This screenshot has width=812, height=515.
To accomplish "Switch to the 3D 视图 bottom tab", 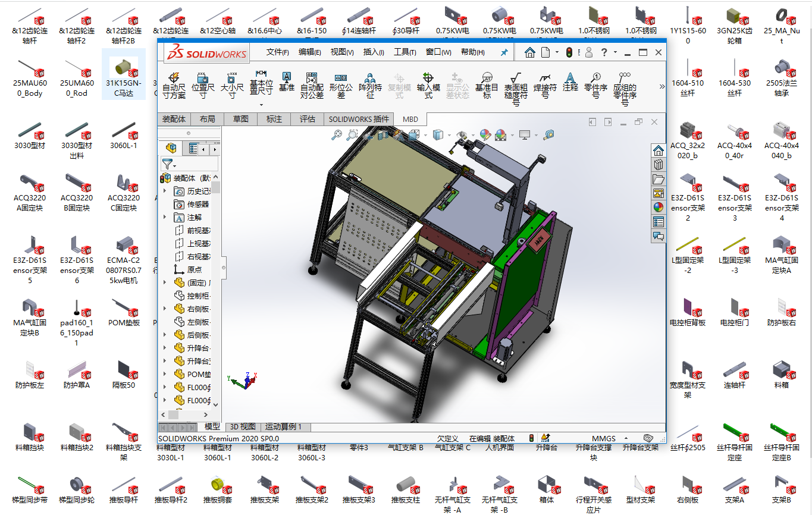I will [x=243, y=426].
